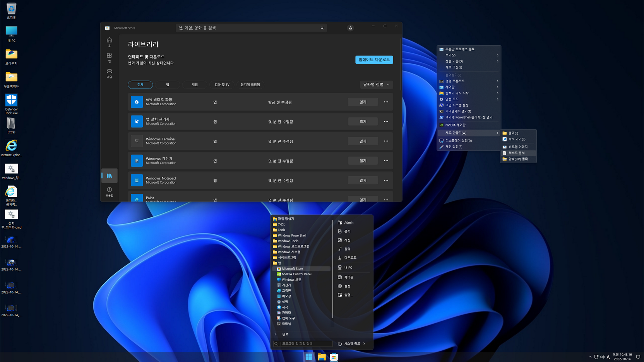Expand the 시스템 종료 power options arrow
Image resolution: width=644 pixels, height=362 pixels.
tap(364, 343)
